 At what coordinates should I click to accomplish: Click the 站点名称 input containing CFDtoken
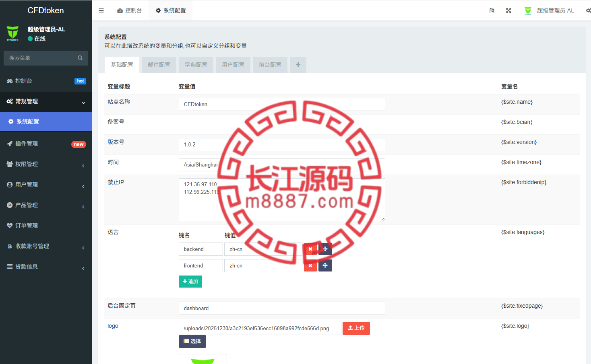click(x=282, y=104)
